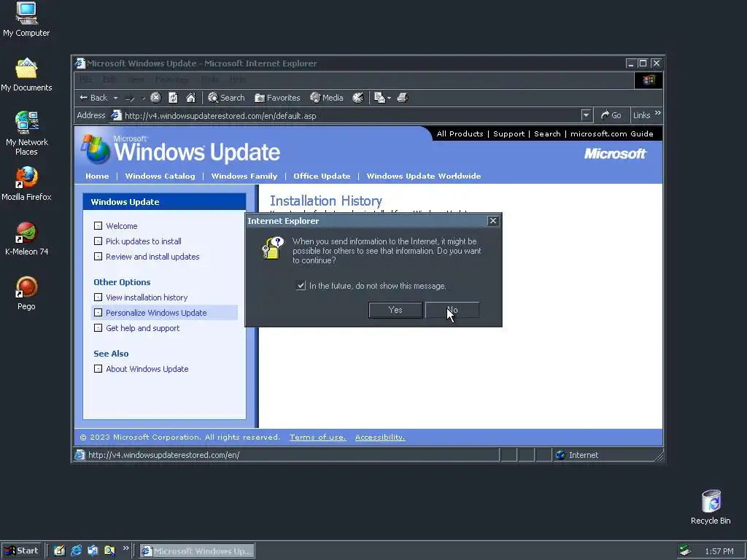The width and height of the screenshot is (747, 560).
Task: Launch Internet Explorer from quick launch
Action: (x=76, y=551)
